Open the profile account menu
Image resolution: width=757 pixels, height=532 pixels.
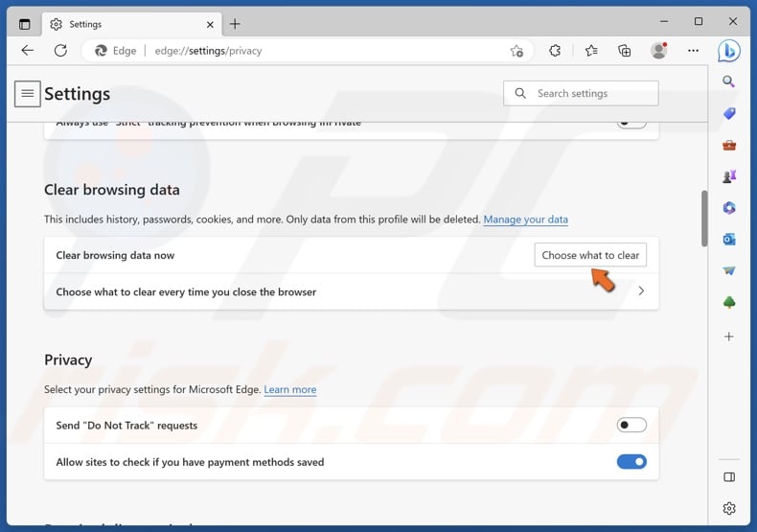point(658,50)
